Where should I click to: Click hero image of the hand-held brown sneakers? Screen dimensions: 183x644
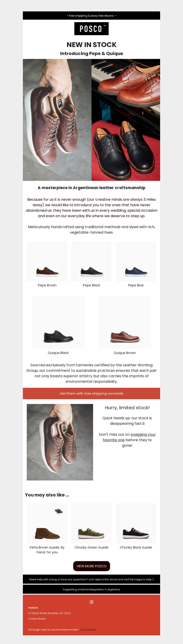tap(57, 120)
